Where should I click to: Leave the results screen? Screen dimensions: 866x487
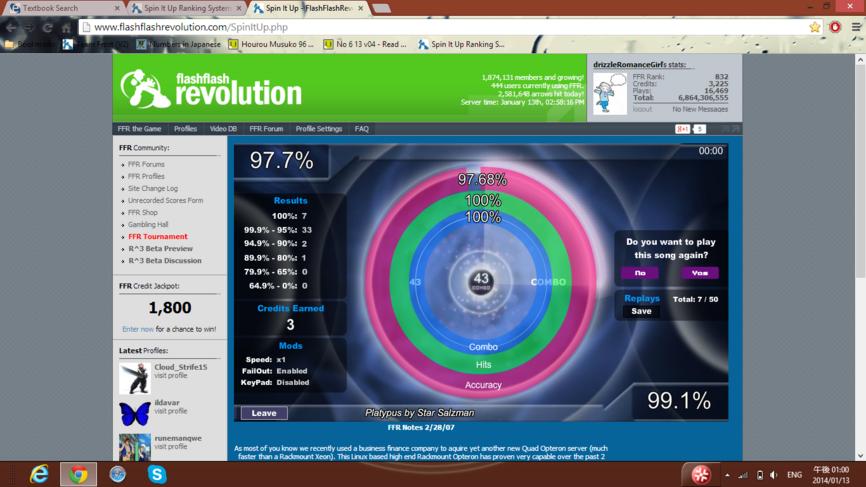[x=264, y=413]
